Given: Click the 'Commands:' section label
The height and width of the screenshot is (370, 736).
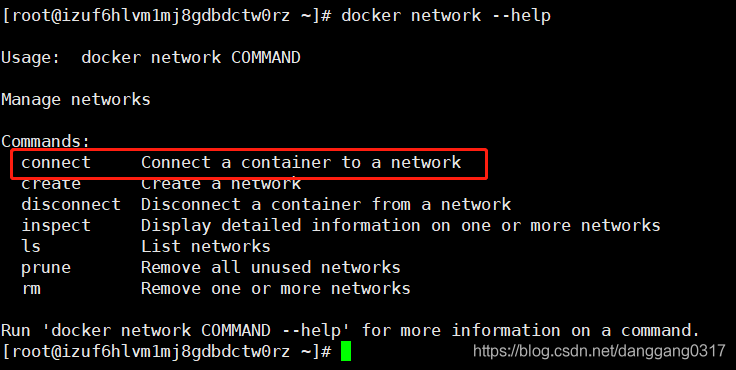Looking at the screenshot, I should pos(46,141).
